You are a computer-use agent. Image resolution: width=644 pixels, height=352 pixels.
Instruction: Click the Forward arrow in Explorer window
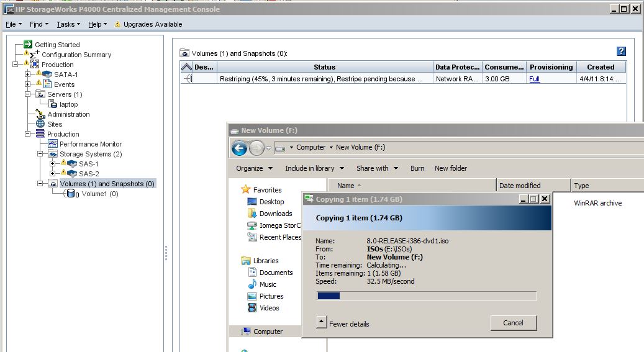tap(256, 148)
